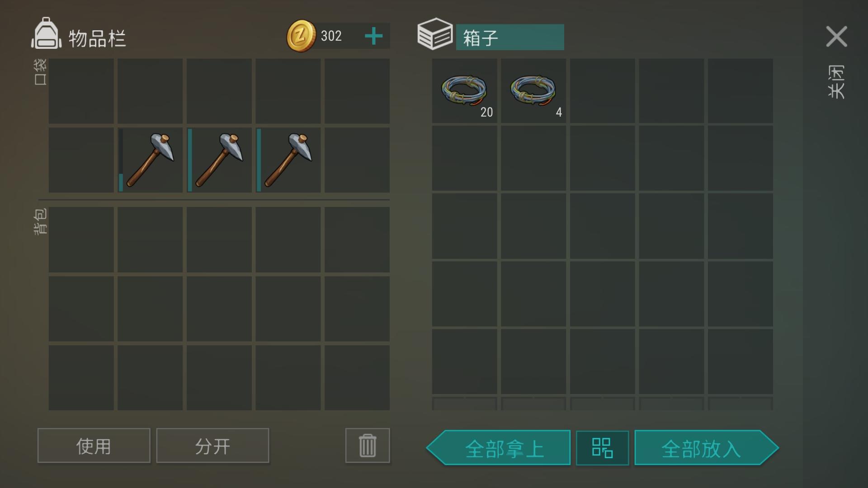Click the 分开 split button
Viewport: 868px width, 488px height.
click(212, 446)
